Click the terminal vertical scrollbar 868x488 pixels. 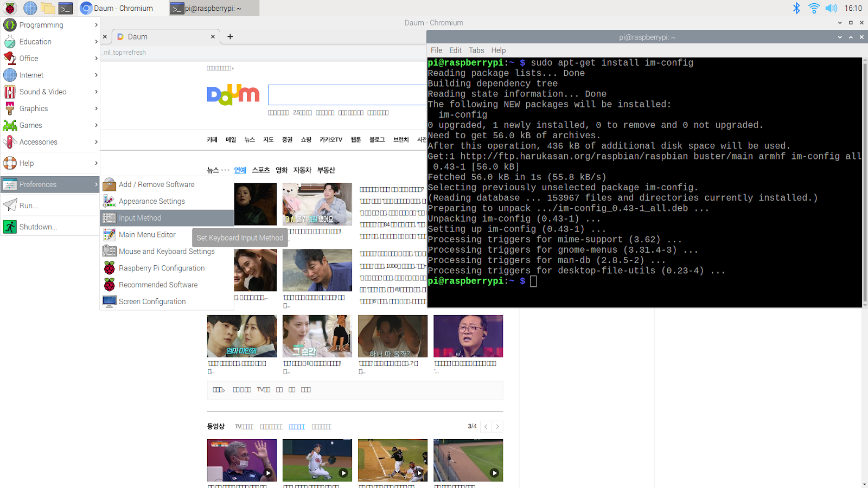point(864,182)
